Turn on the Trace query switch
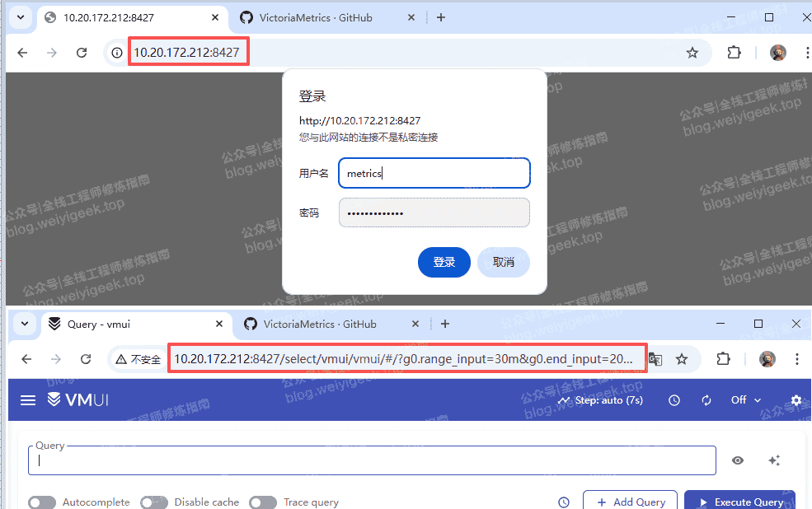812x509 pixels. [x=263, y=502]
